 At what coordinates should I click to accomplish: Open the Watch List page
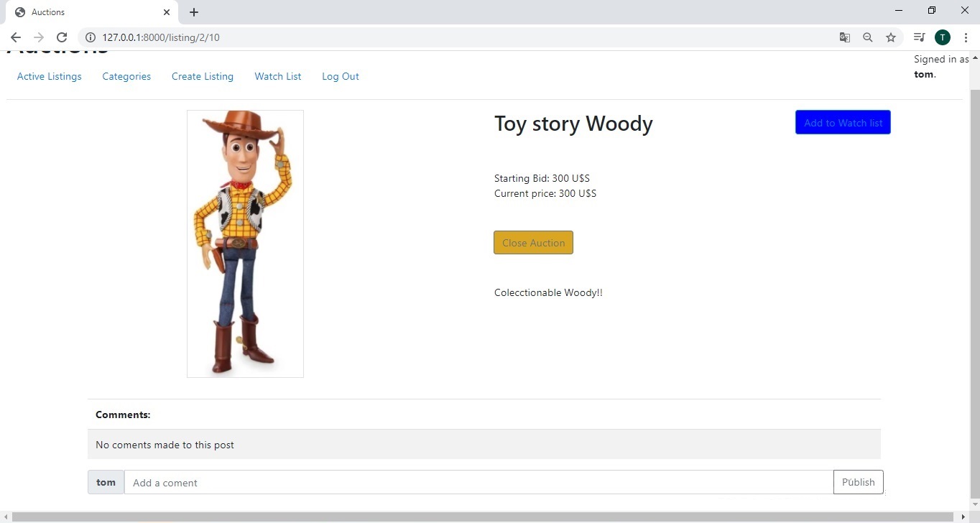tap(278, 76)
